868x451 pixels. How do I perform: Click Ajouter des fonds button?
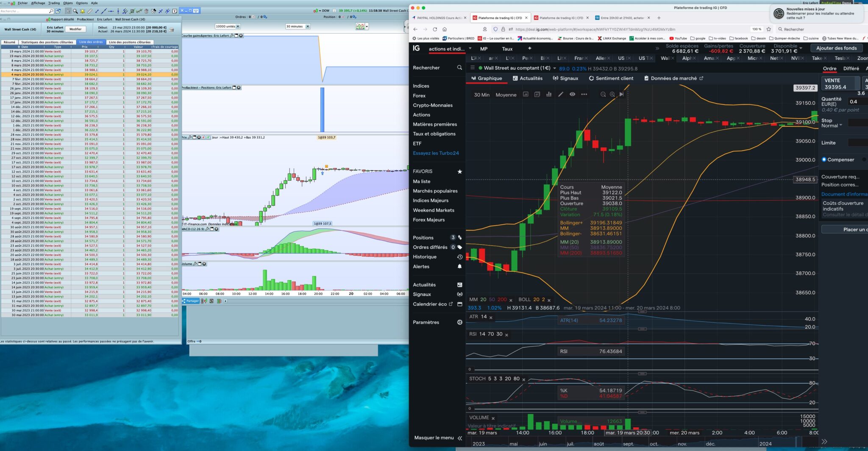pyautogui.click(x=836, y=48)
